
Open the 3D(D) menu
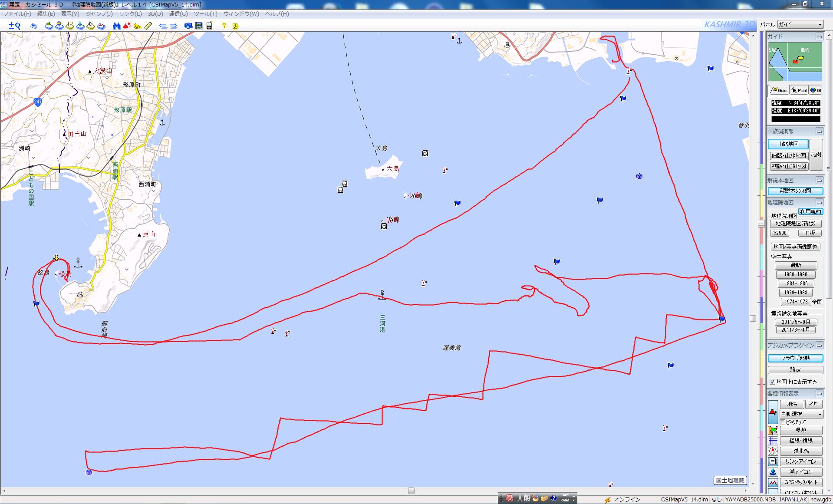(x=155, y=14)
